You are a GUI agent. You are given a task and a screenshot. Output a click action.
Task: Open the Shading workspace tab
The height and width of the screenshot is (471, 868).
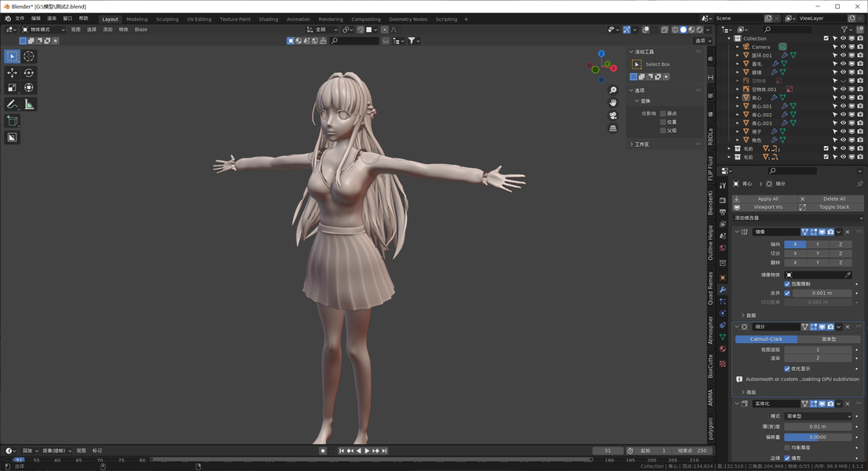[269, 20]
